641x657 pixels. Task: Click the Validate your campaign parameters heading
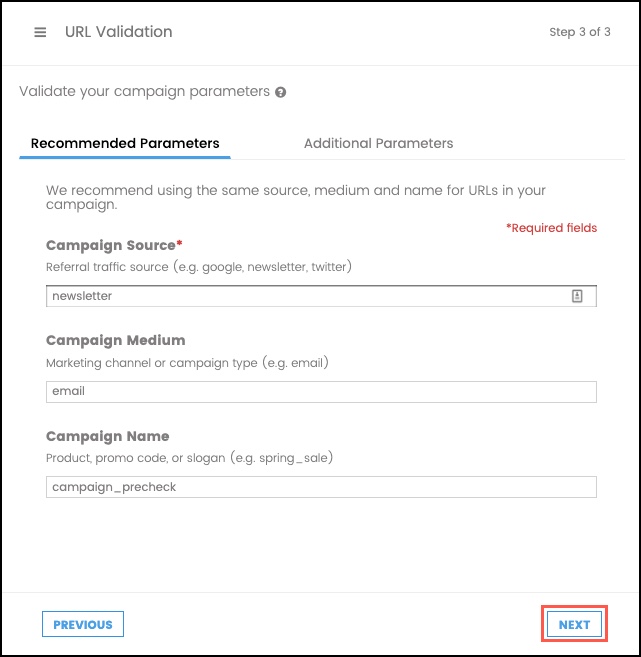click(144, 91)
